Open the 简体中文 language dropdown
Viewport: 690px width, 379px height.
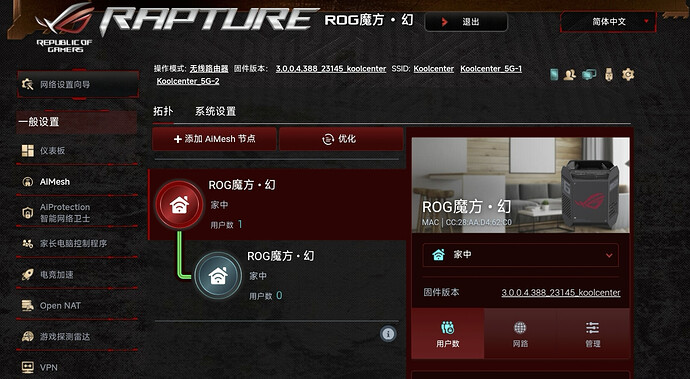pos(609,22)
